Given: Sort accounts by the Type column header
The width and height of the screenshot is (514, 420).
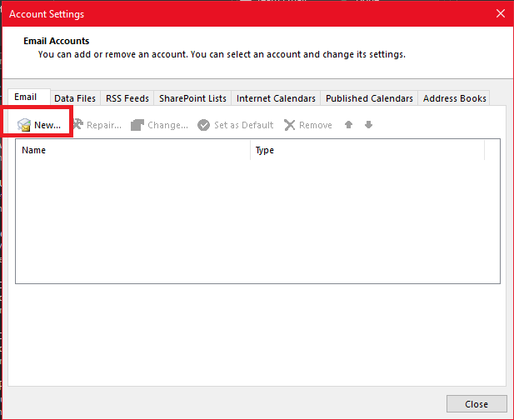Looking at the screenshot, I should point(367,150).
